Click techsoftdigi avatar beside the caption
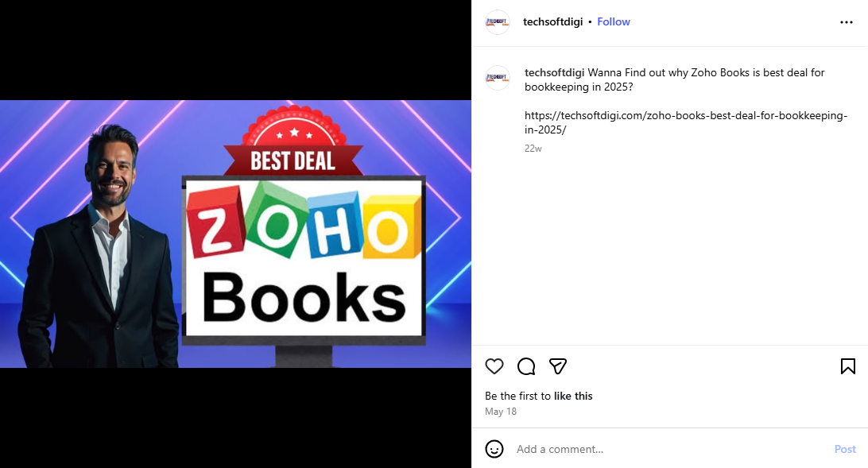This screenshot has width=868, height=468. point(497,77)
